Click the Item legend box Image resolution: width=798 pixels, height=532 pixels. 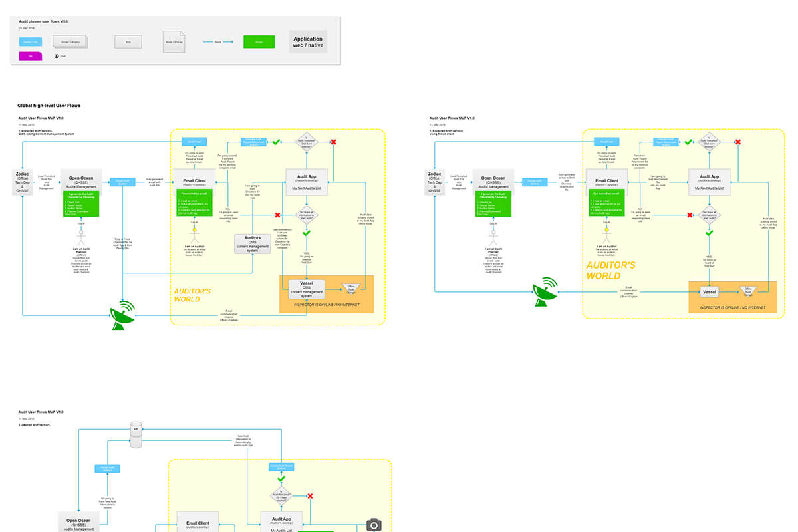click(x=128, y=42)
